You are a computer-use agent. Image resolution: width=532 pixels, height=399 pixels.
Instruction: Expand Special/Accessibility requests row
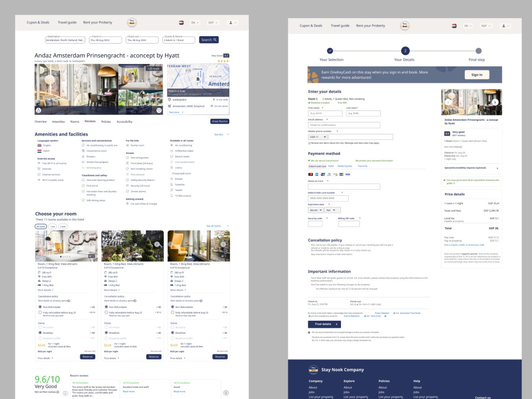[x=471, y=168]
